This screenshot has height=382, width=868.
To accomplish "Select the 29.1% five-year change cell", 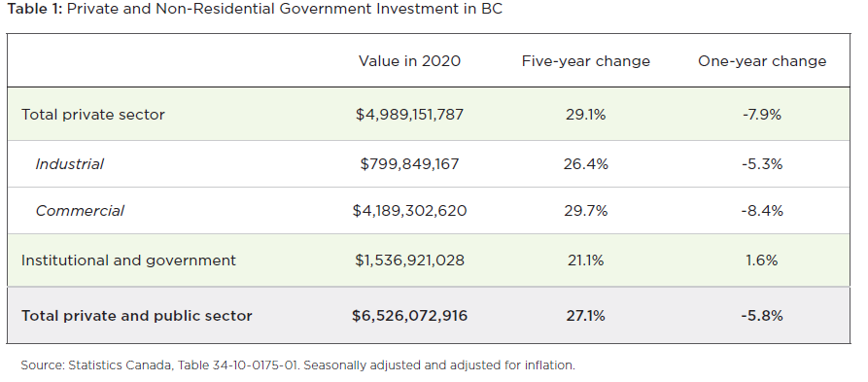I will (586, 115).
